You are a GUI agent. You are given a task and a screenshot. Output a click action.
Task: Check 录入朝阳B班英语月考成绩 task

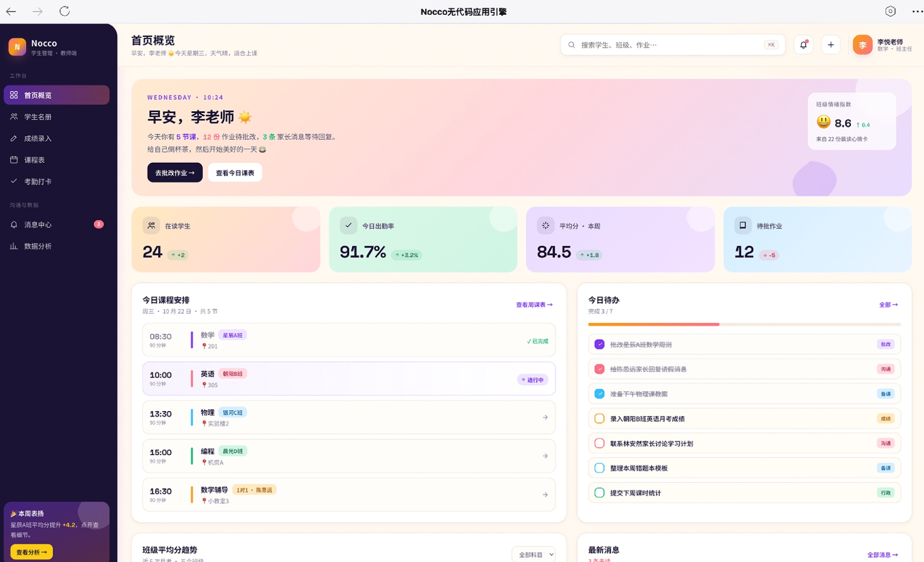pos(599,419)
